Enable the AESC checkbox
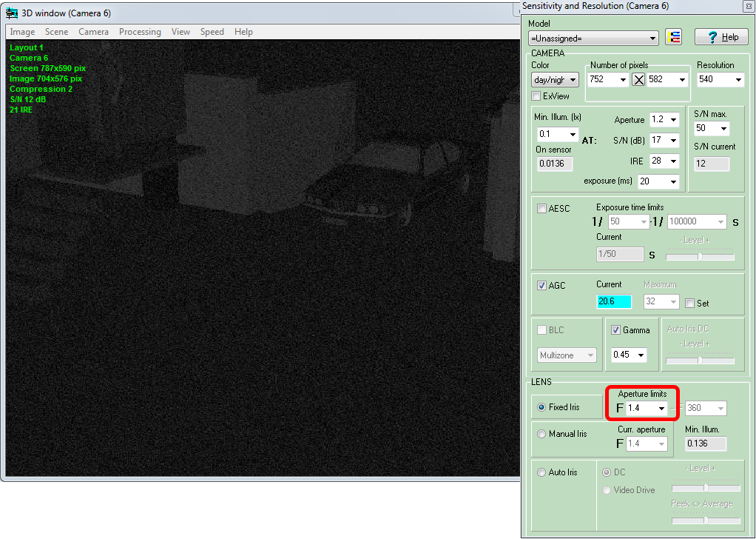Screen dimensions: 756x539 click(x=542, y=209)
